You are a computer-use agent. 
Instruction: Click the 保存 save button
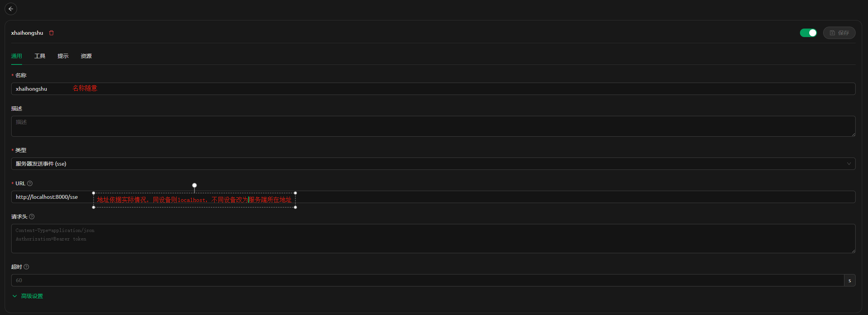(839, 33)
